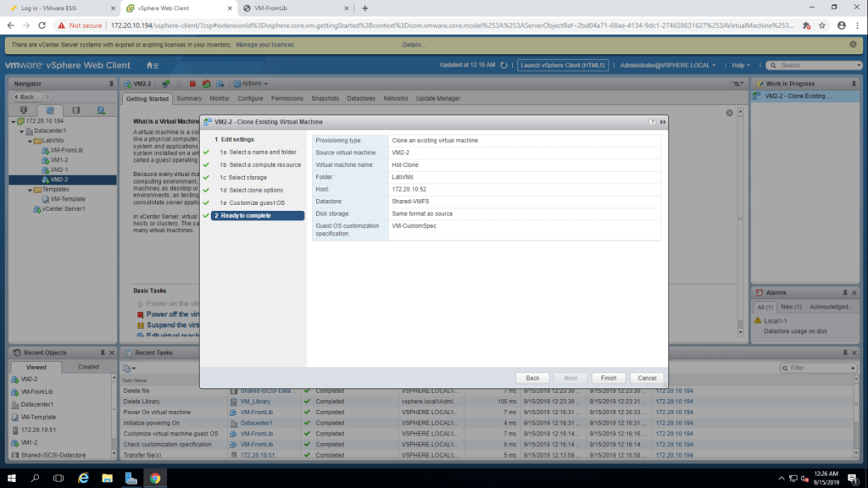This screenshot has width=868, height=488.
Task: Collapse the LabVMs folder in the tree
Action: 29,140
